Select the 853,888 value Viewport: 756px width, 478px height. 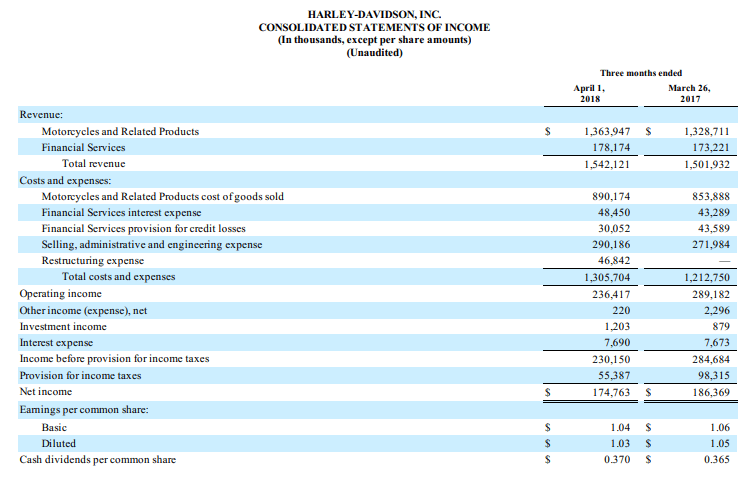click(x=711, y=196)
